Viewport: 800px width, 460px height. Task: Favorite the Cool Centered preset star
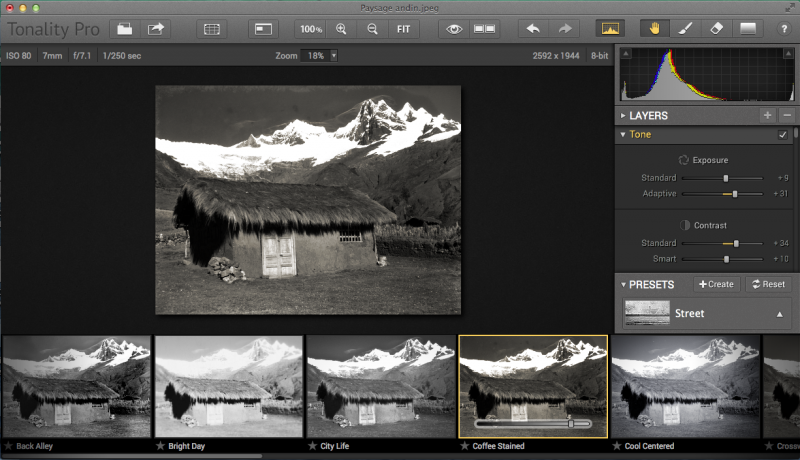[616, 446]
